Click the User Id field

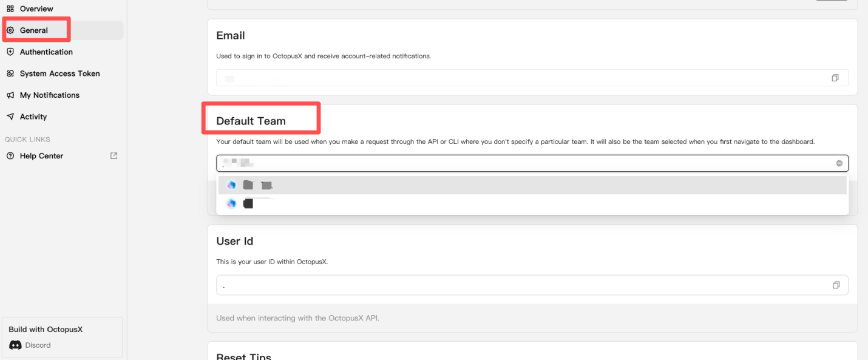[532, 285]
